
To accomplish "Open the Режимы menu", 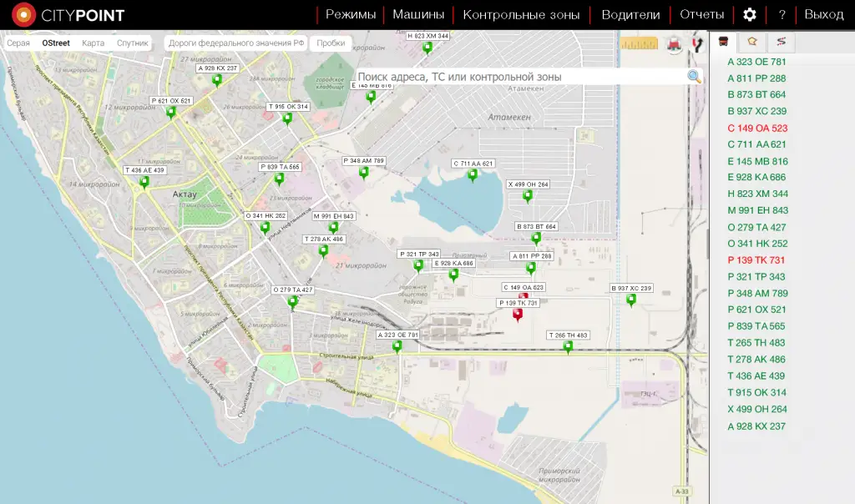I will tap(351, 15).
